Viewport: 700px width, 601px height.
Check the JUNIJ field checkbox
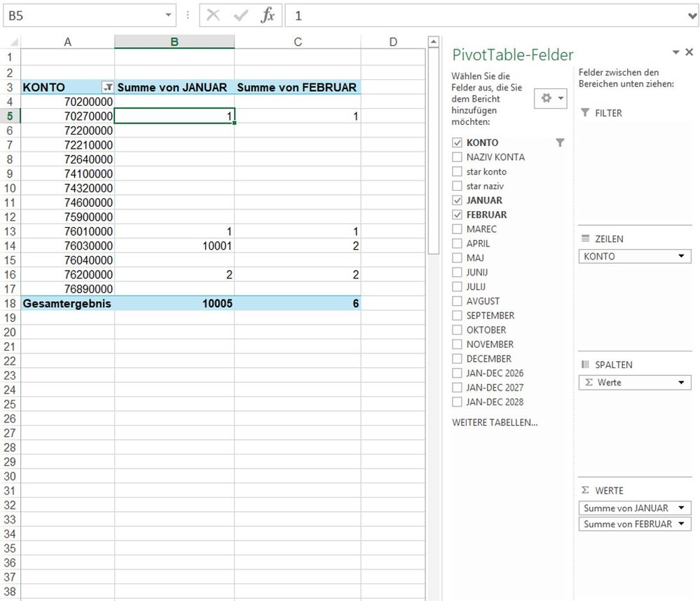(x=457, y=272)
